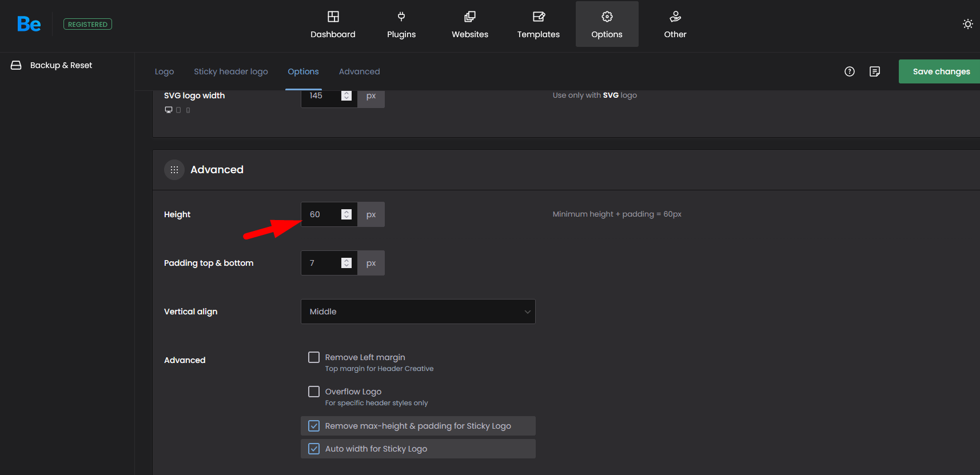The height and width of the screenshot is (475, 980).
Task: Switch to the Logo tab
Action: pos(164,71)
